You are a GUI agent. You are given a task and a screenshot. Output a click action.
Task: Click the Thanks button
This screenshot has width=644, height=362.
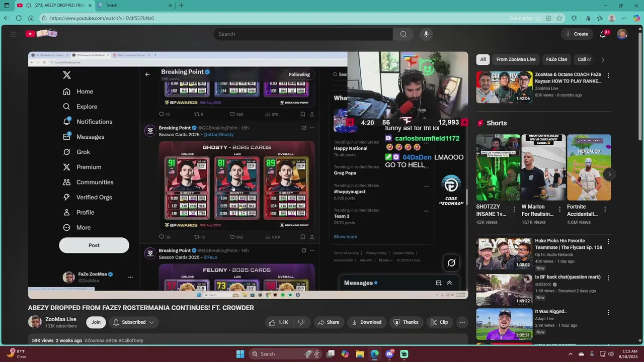406,322
